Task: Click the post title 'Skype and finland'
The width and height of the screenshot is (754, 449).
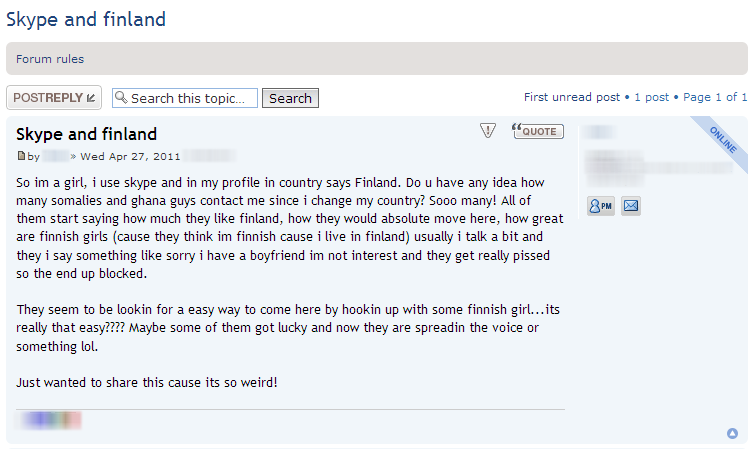Action: (87, 134)
